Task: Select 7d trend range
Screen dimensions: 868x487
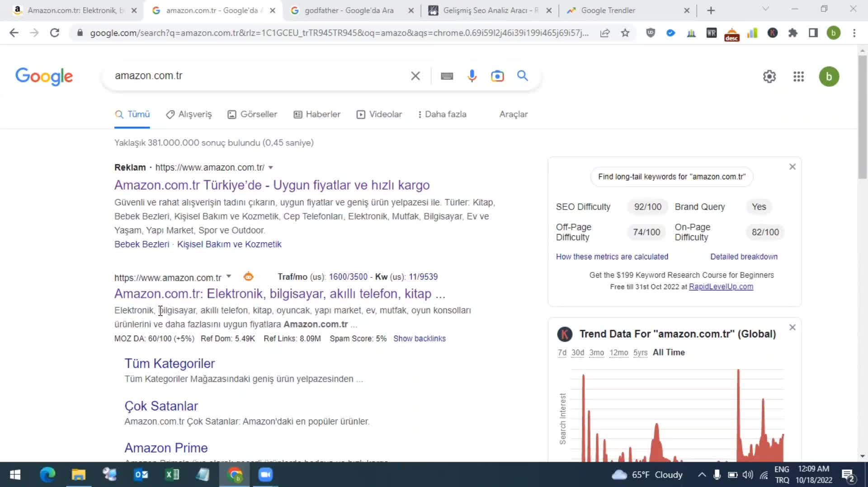Action: tap(562, 352)
